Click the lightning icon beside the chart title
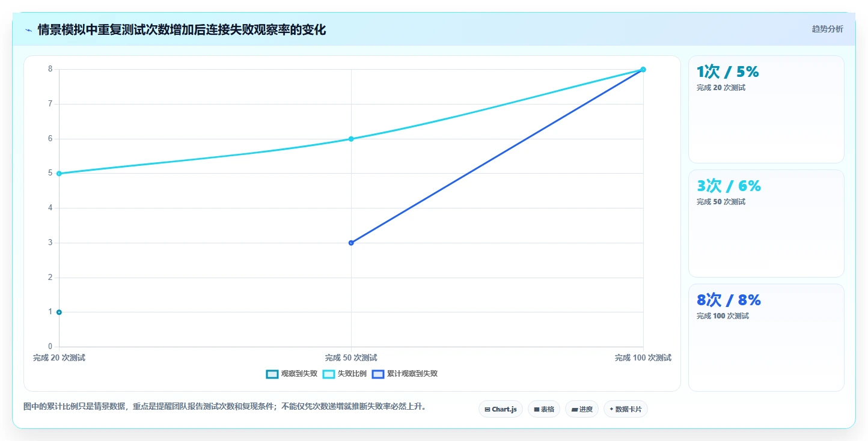This screenshot has width=868, height=441. click(28, 29)
